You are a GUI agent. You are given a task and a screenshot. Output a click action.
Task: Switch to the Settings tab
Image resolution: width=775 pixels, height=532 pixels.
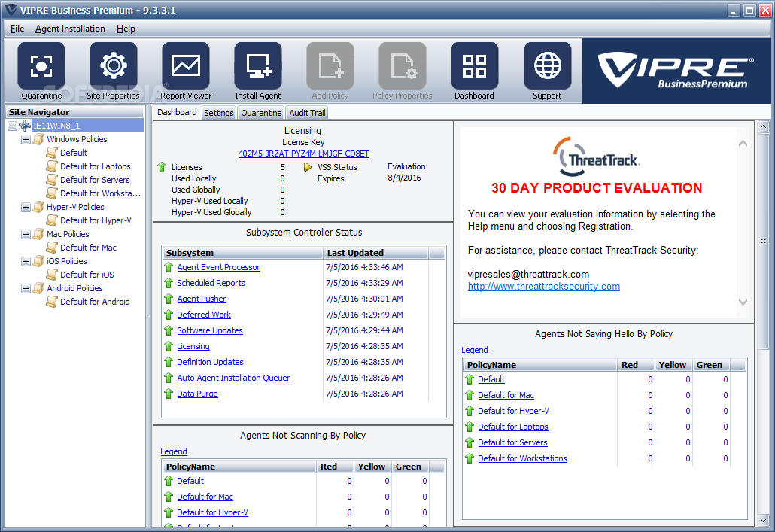coord(218,113)
